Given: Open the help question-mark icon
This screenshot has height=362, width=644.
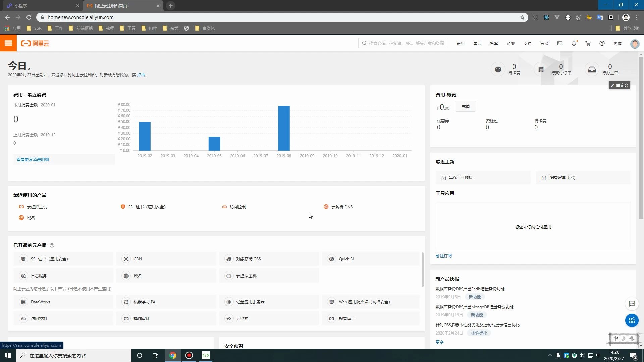Looking at the screenshot, I should pos(602,43).
